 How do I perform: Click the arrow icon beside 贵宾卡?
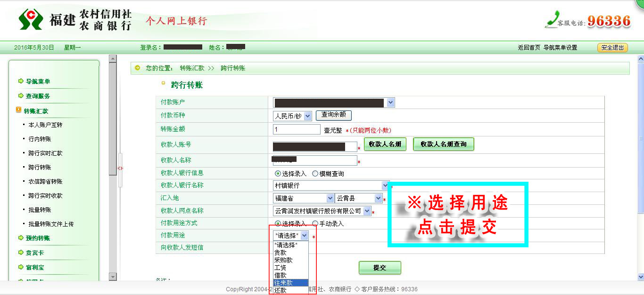(21, 253)
